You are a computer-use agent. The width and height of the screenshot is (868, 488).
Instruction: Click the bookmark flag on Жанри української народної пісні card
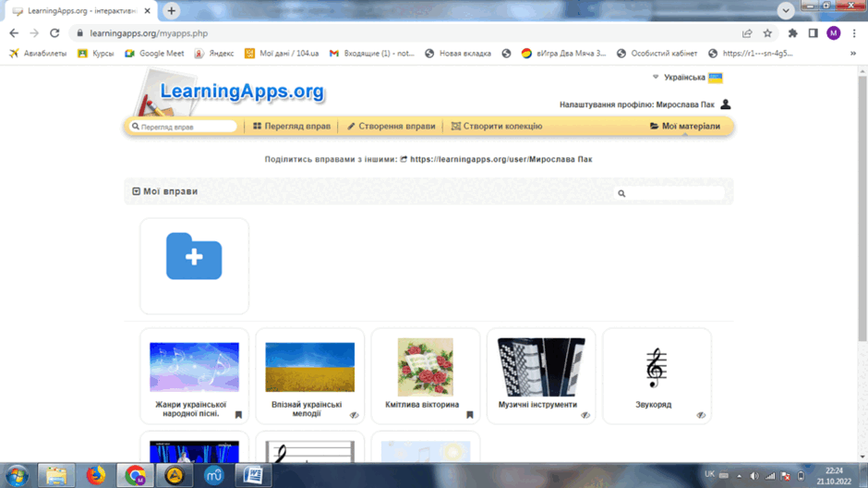[238, 415]
